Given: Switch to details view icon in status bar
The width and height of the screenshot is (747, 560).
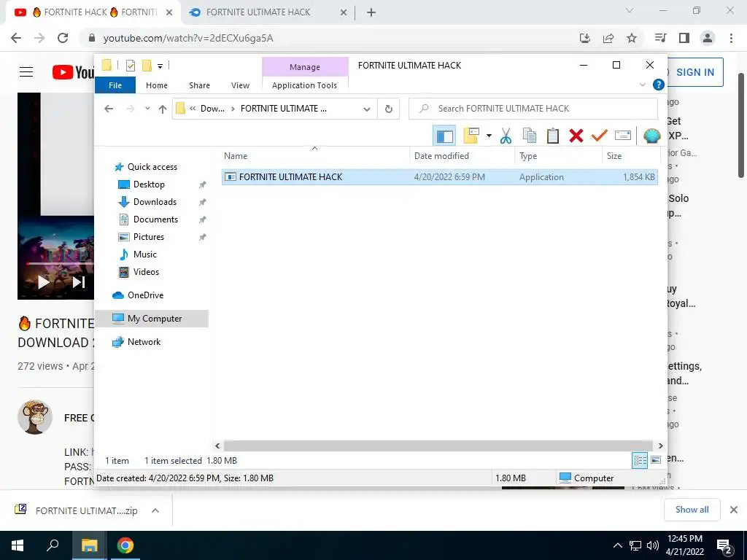Looking at the screenshot, I should 640,460.
